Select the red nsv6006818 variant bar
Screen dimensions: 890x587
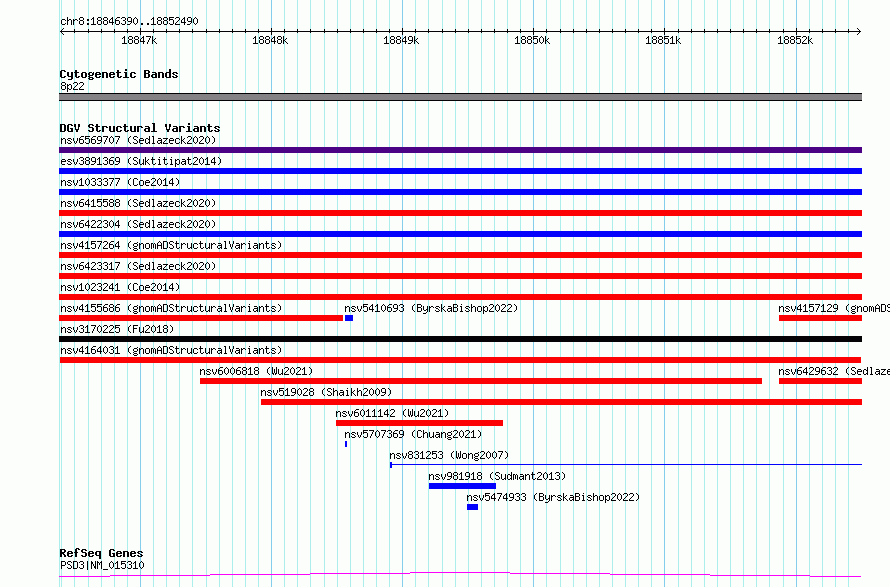click(x=481, y=381)
